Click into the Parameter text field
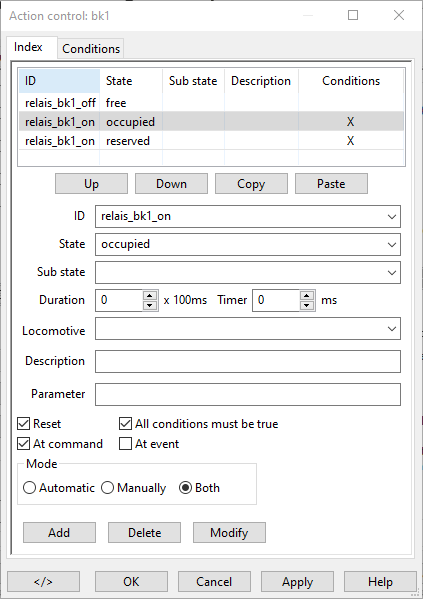Image resolution: width=423 pixels, height=599 pixels. pos(248,394)
